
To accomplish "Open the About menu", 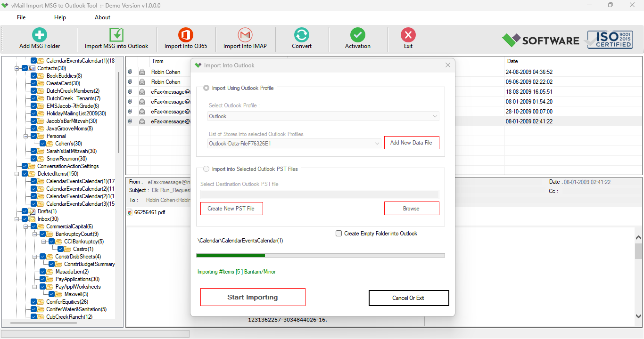I will pyautogui.click(x=102, y=17).
